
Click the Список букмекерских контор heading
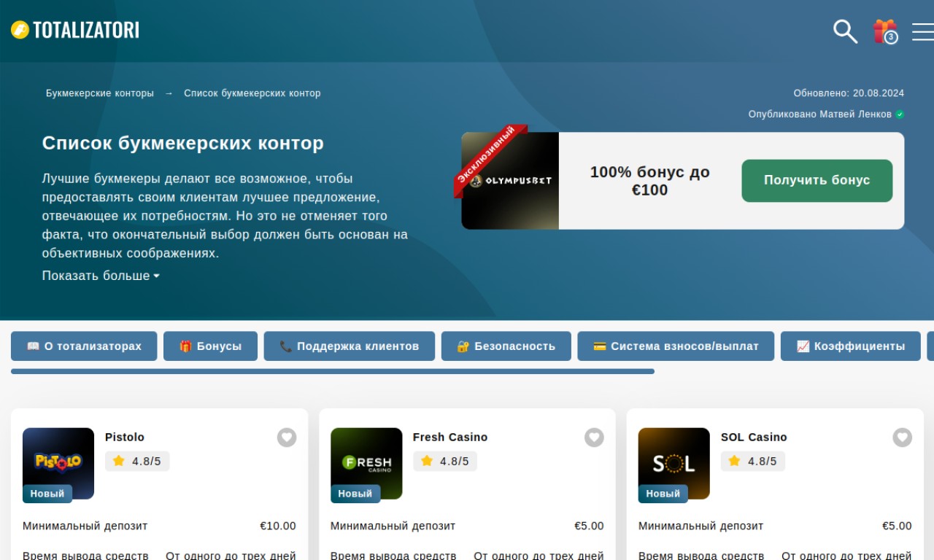click(183, 143)
